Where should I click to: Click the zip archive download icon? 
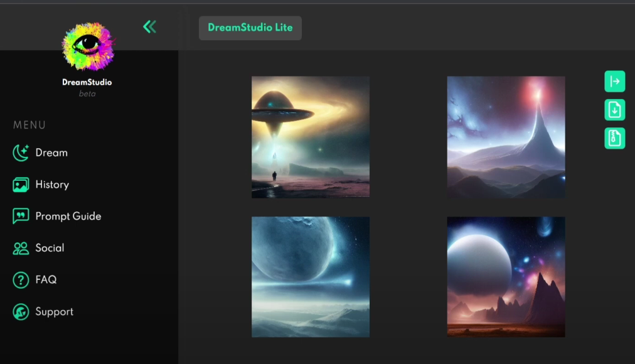coord(615,138)
